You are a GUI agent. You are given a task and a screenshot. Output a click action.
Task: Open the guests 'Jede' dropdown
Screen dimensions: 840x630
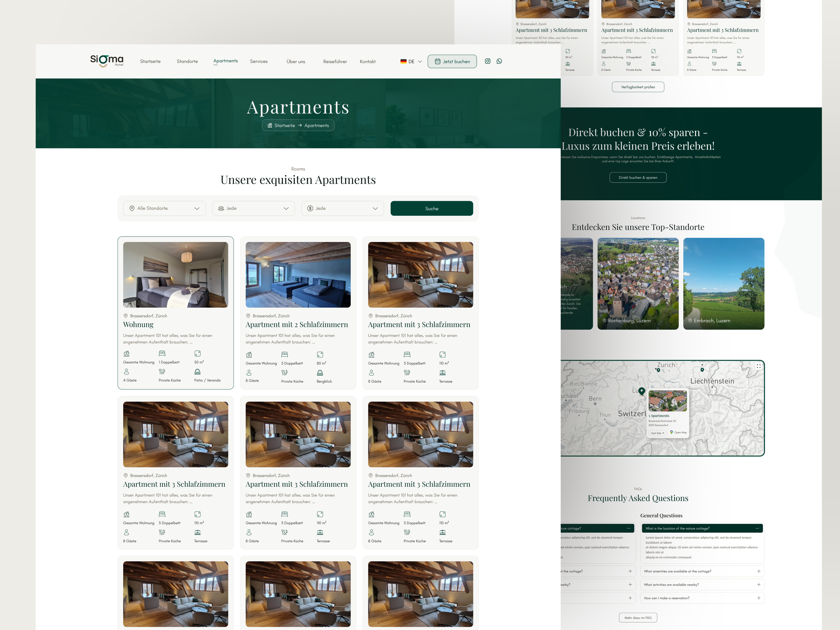click(x=253, y=208)
